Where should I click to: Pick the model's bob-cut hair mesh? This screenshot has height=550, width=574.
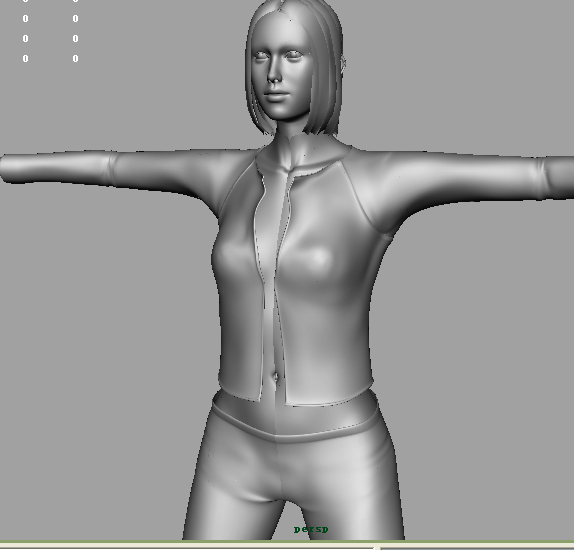(x=295, y=66)
